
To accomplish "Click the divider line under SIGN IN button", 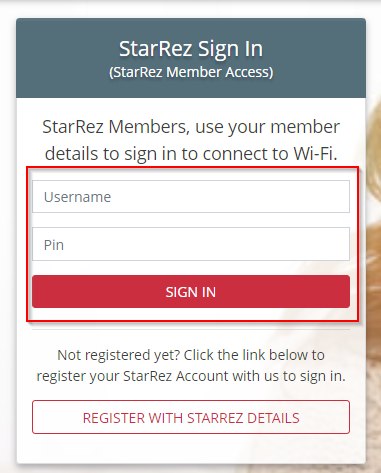I will pos(191,329).
